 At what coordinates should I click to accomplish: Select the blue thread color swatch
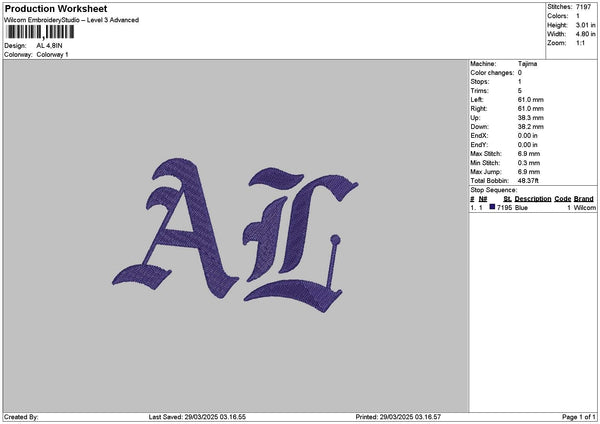click(x=493, y=207)
